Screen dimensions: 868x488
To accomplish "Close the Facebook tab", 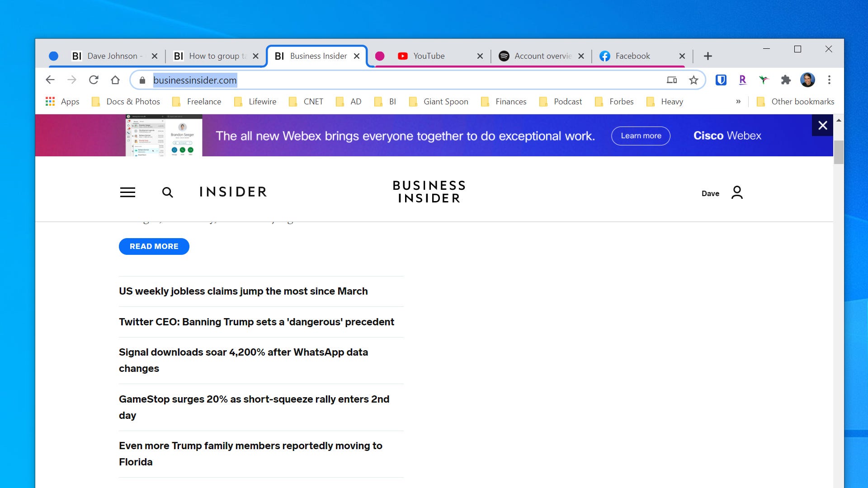I will point(682,56).
